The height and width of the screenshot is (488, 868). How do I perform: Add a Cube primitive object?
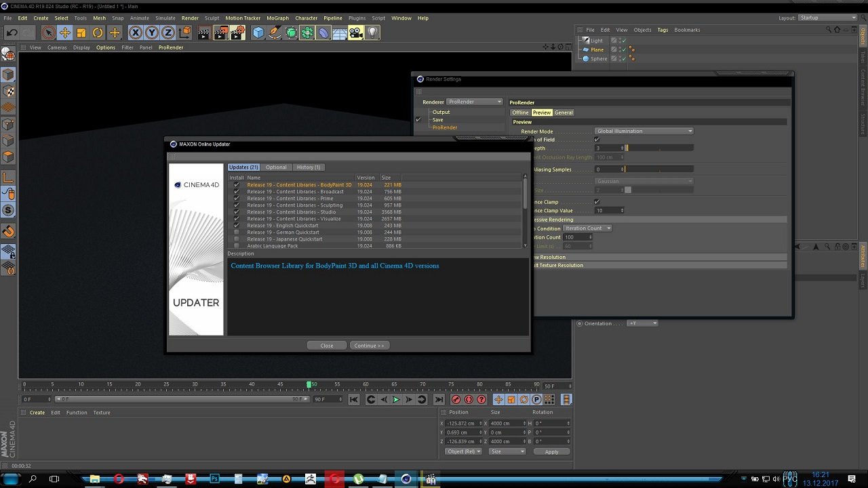point(258,33)
